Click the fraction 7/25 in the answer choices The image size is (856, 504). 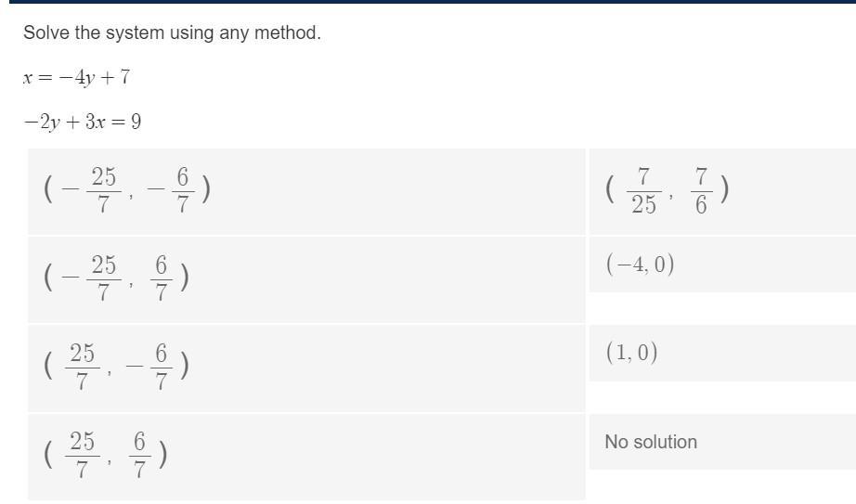coord(643,190)
